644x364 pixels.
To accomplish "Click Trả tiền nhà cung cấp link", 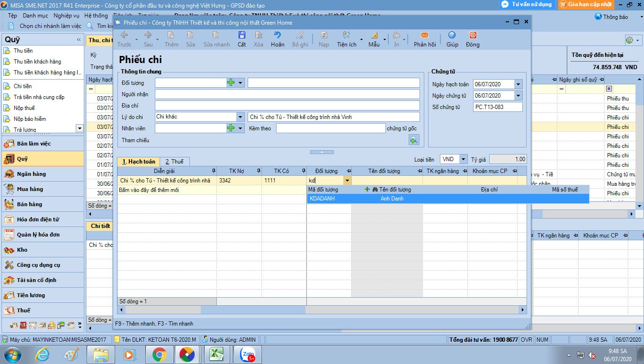I will coord(39,97).
